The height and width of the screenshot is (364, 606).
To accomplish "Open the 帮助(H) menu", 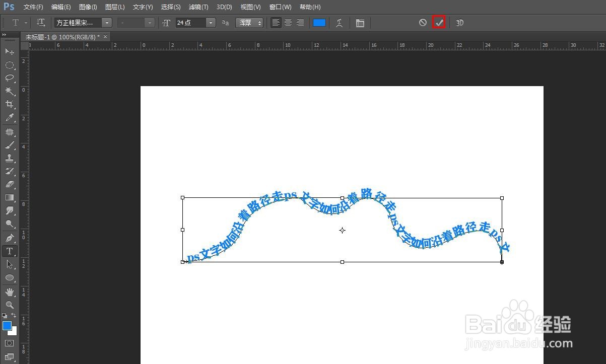I will pos(310,7).
